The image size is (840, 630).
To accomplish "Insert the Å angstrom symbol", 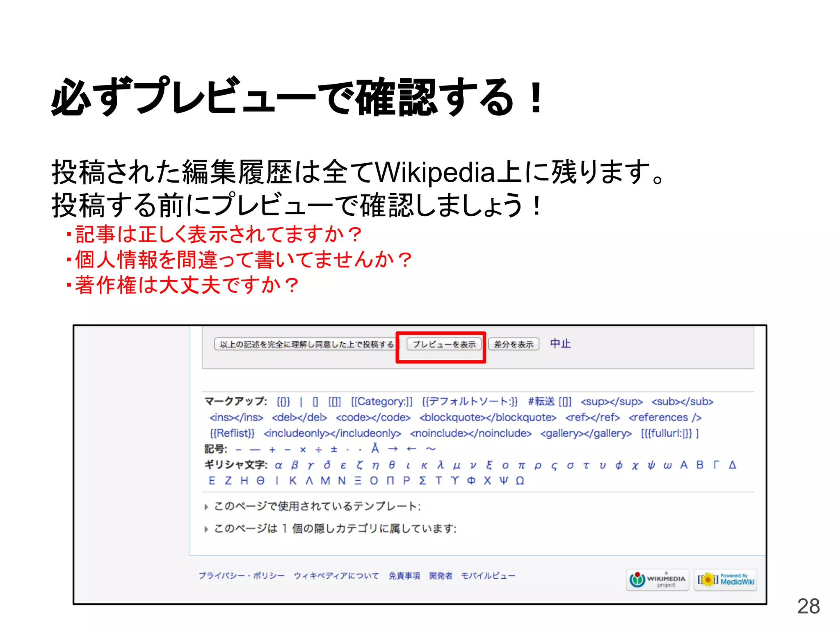I will (375, 448).
